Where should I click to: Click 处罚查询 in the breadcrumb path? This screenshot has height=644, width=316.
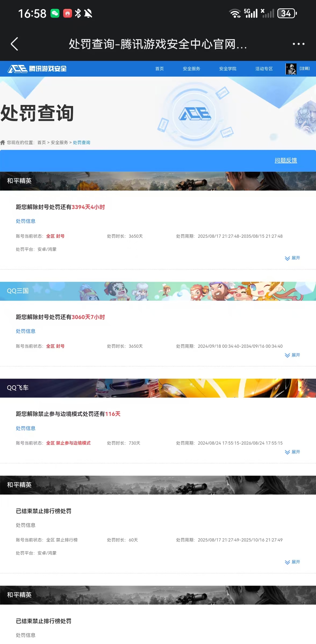(82, 142)
